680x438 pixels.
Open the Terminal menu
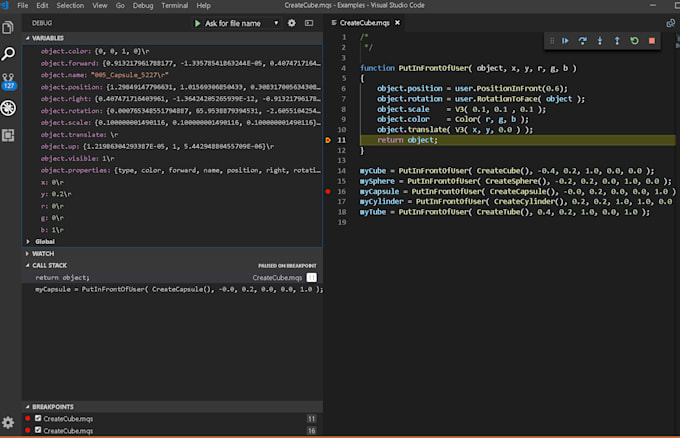tap(174, 5)
